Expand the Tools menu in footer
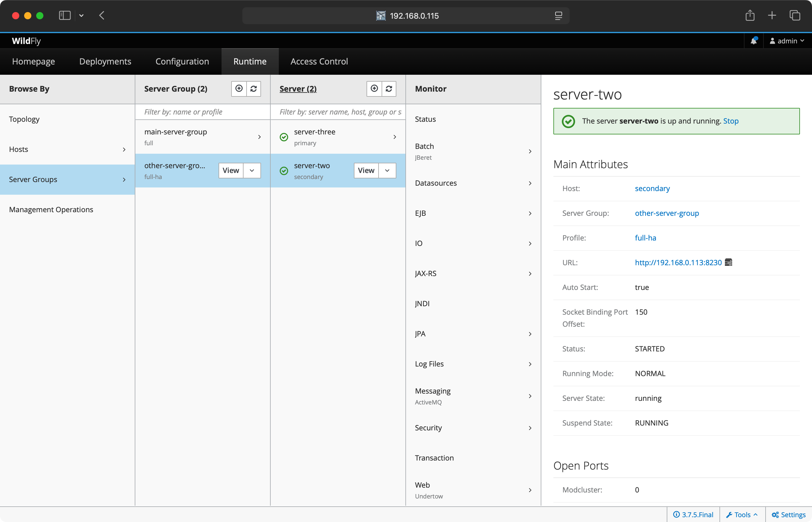The width and height of the screenshot is (812, 522). pos(742,514)
